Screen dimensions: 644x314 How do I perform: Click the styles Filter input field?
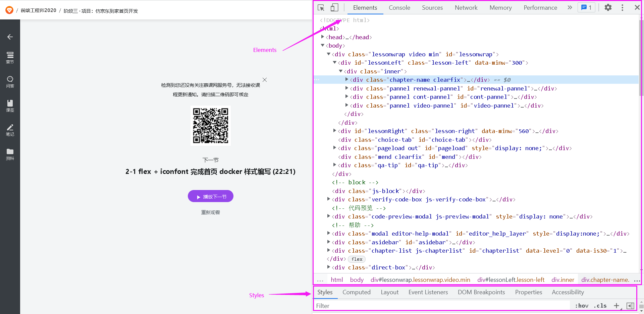tap(442, 306)
